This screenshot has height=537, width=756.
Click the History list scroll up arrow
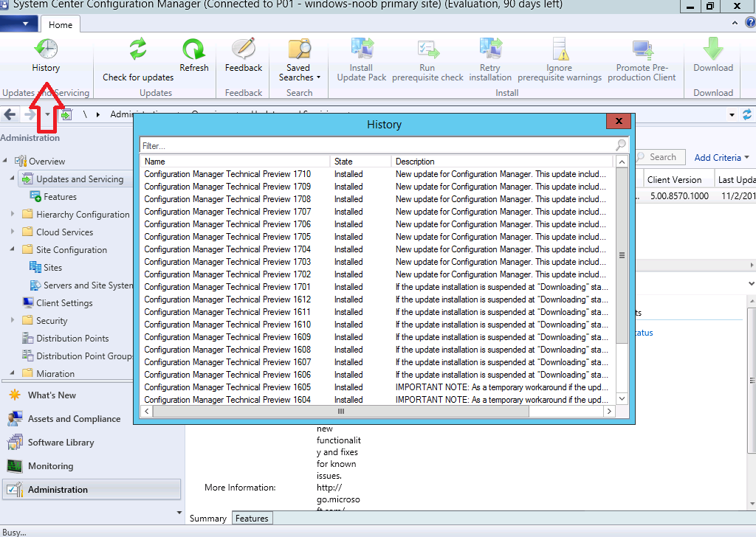(622, 162)
